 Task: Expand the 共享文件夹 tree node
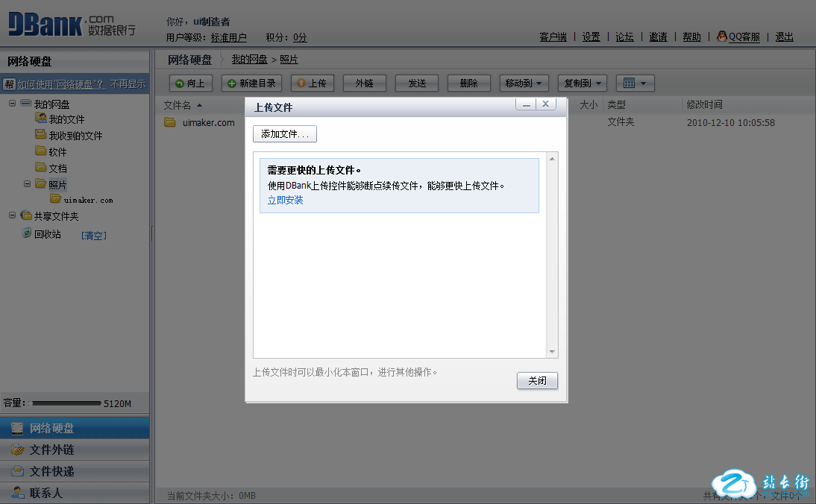pos(13,215)
